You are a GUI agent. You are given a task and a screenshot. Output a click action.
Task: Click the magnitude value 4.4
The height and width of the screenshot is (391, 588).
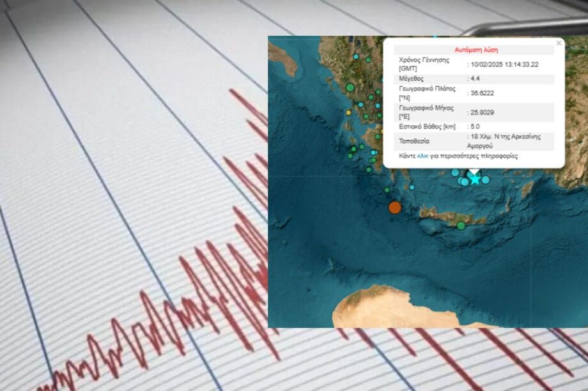[x=475, y=79]
